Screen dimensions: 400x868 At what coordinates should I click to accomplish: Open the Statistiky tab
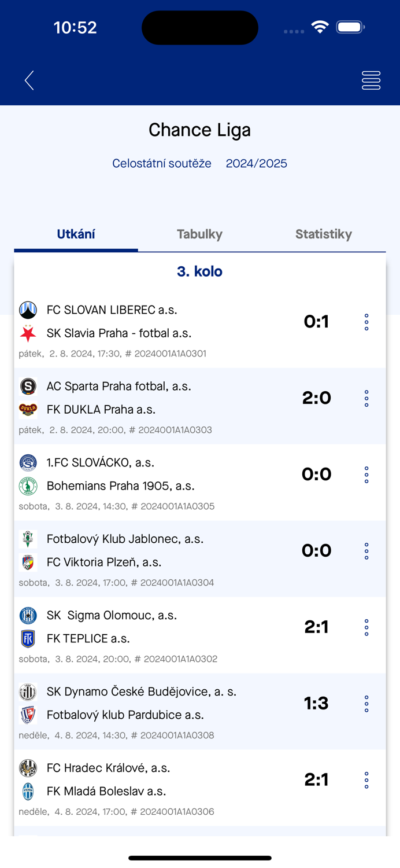[324, 234]
